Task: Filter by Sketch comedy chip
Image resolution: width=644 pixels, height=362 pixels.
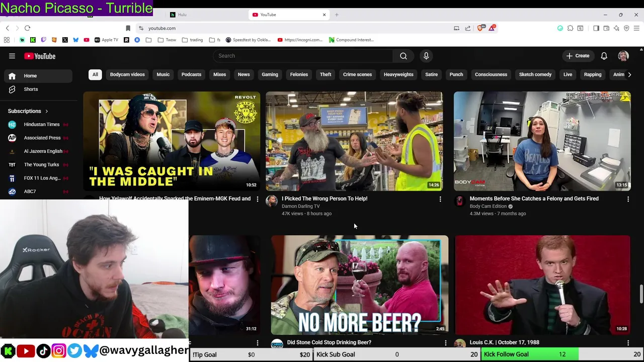Action: tap(535, 74)
